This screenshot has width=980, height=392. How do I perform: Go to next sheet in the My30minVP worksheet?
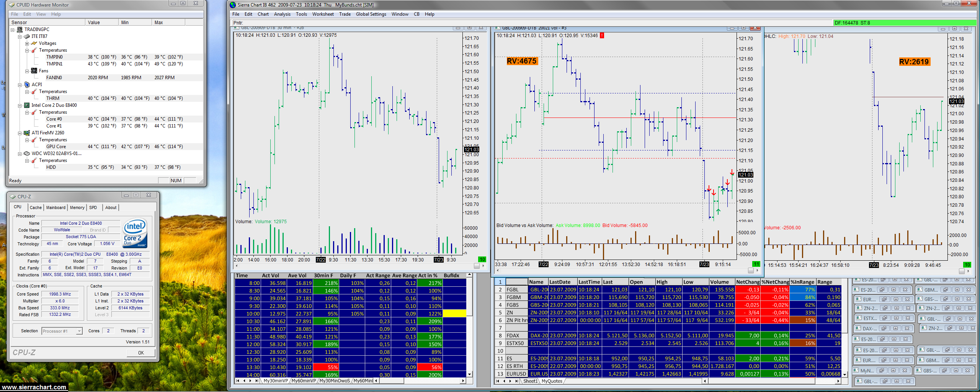tap(250, 381)
